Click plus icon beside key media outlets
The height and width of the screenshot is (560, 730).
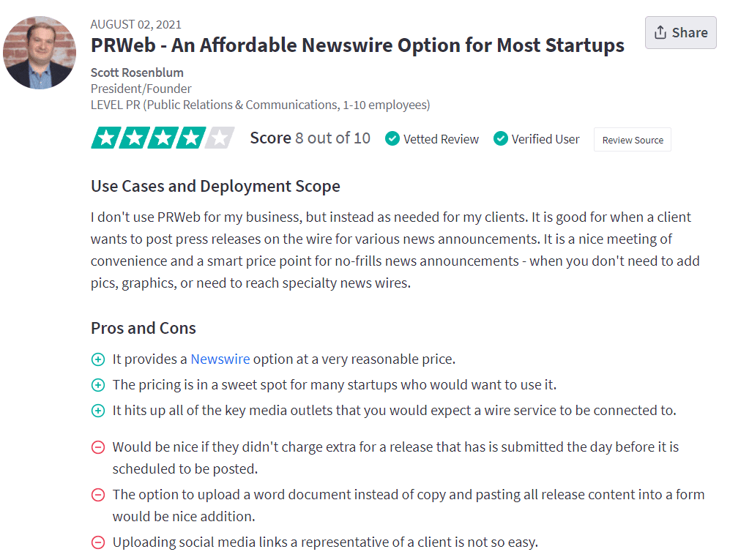point(98,411)
